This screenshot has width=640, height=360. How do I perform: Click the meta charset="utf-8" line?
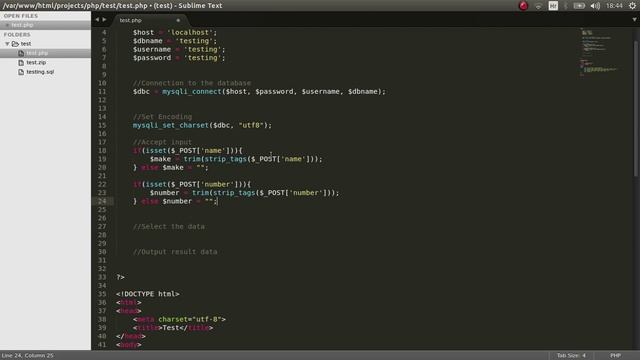click(179, 319)
